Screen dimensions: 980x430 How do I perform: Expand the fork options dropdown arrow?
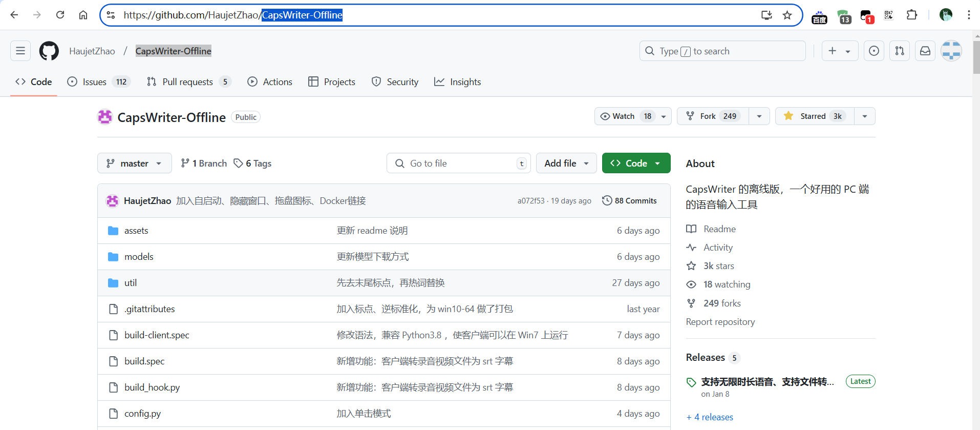[759, 116]
